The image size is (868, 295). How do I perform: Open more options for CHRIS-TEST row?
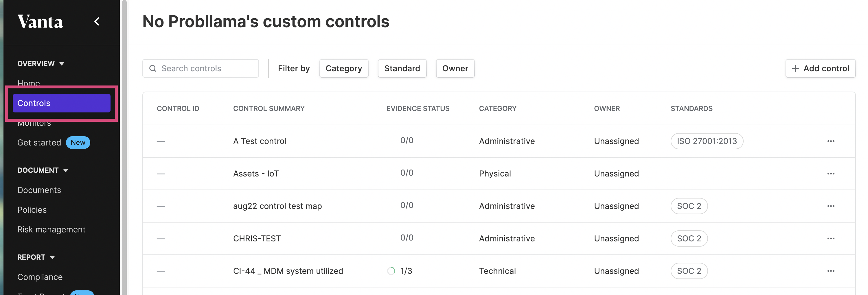(831, 238)
